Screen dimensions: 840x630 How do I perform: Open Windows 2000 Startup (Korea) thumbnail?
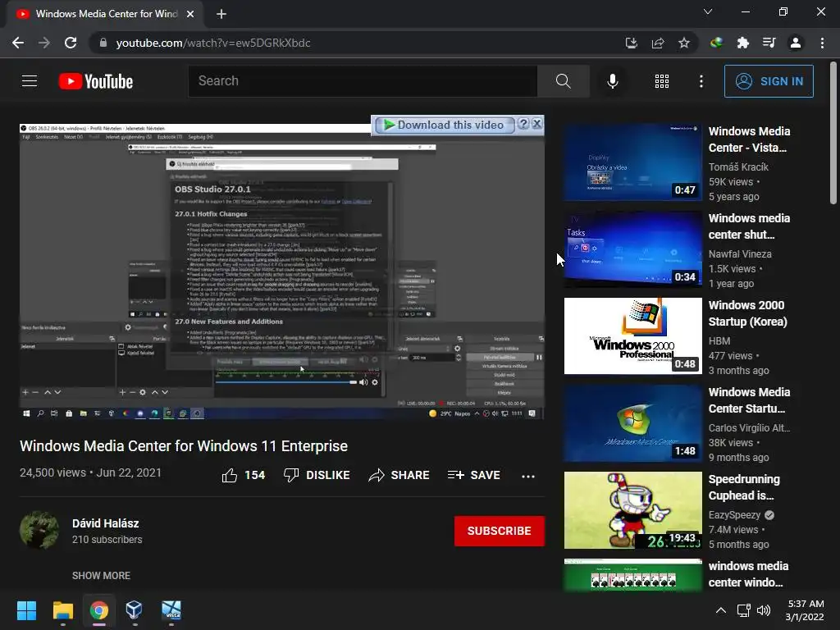point(632,336)
